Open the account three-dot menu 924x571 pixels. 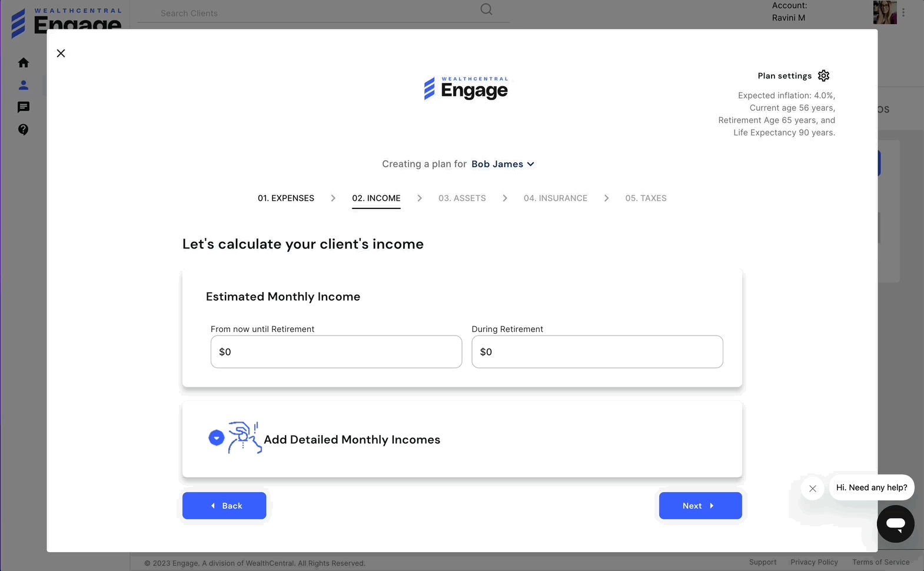pyautogui.click(x=903, y=12)
